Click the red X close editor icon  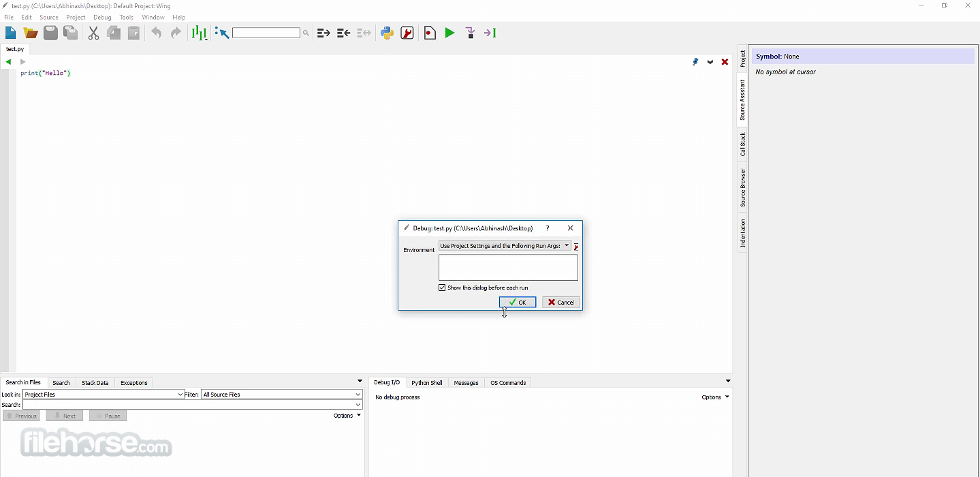tap(725, 62)
